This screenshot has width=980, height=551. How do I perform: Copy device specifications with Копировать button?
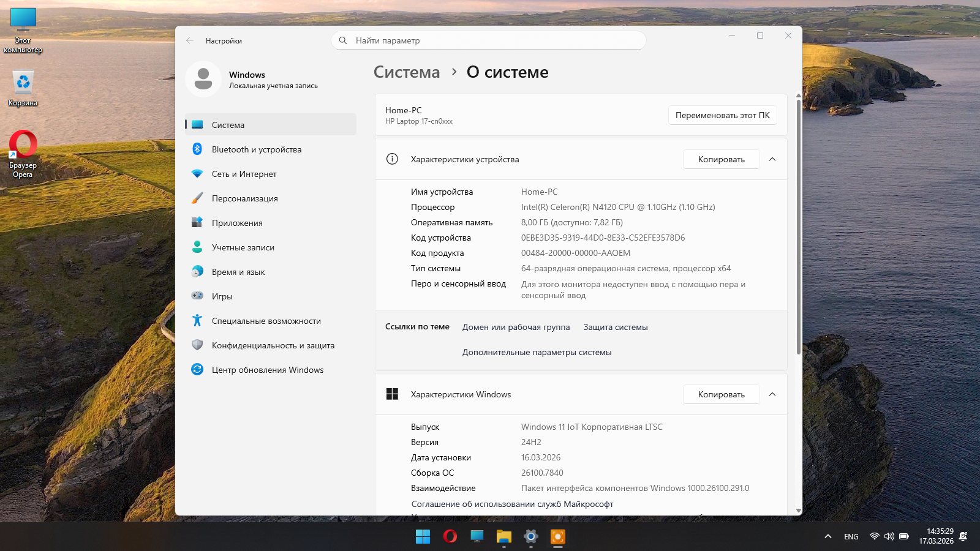tap(721, 159)
